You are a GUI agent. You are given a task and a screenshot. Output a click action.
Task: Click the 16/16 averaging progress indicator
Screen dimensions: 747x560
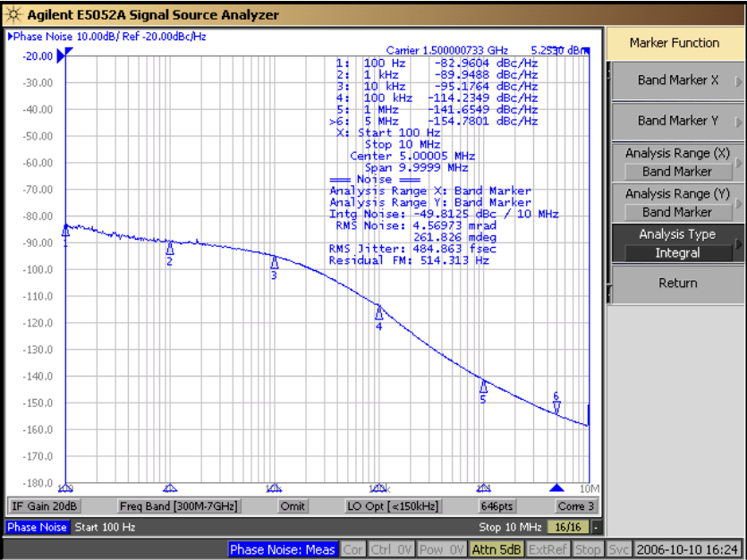568,527
